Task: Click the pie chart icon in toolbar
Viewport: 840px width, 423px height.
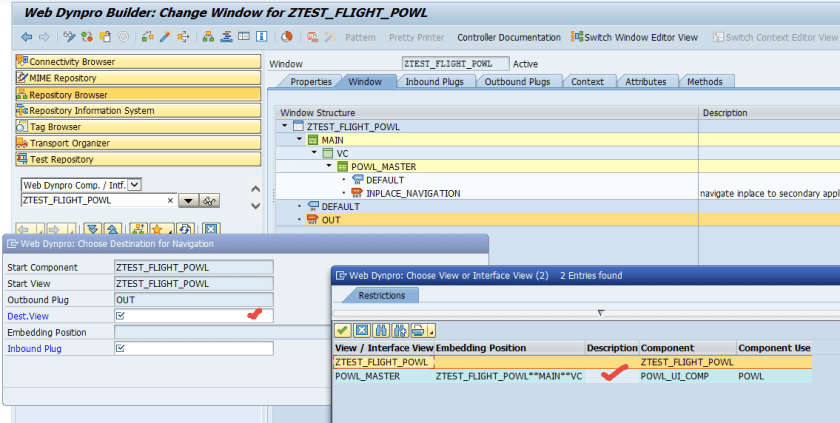Action: (x=287, y=37)
